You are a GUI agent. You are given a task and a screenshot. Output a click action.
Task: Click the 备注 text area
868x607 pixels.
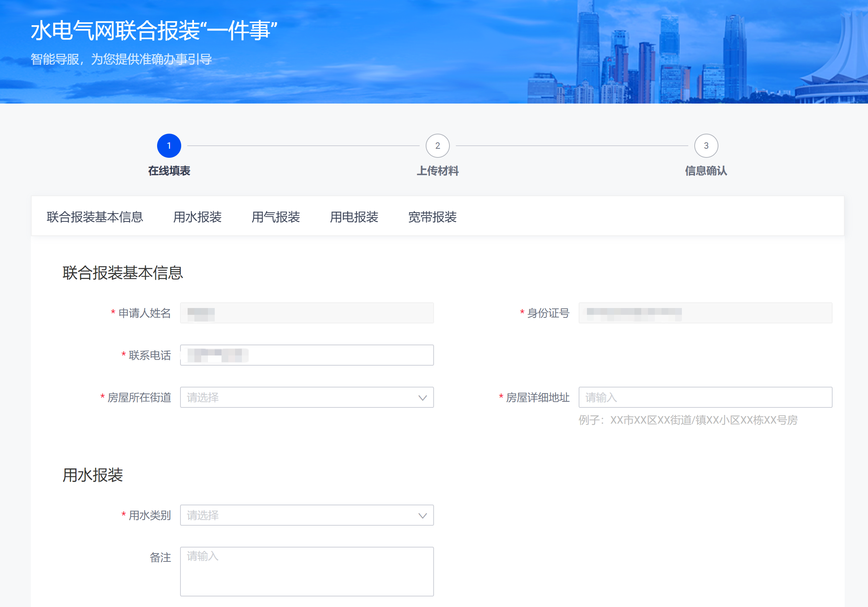click(307, 571)
